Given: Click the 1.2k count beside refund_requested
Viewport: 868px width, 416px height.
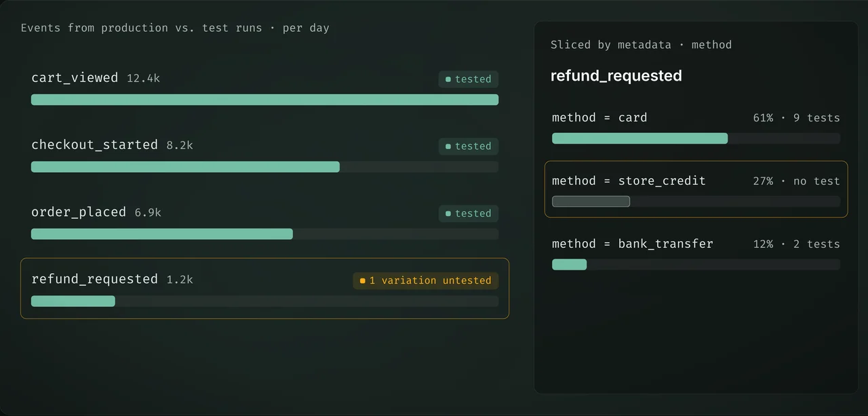Looking at the screenshot, I should coord(180,280).
